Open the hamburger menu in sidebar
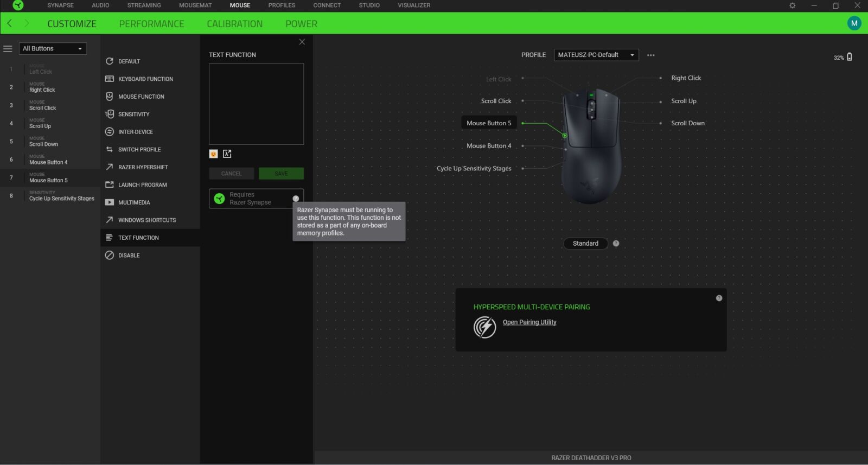This screenshot has width=868, height=465. pos(8,49)
